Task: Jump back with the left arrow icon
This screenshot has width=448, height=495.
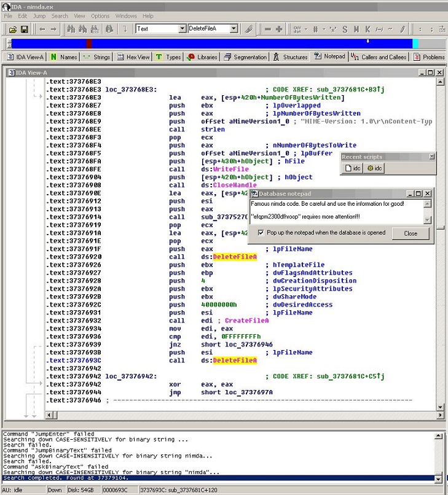Action: coord(42,29)
